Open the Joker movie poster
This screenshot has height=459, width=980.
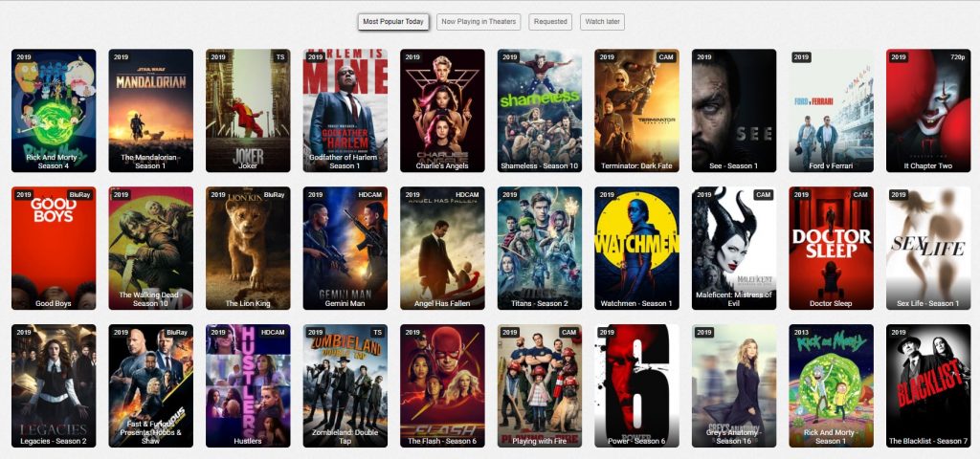(x=248, y=111)
